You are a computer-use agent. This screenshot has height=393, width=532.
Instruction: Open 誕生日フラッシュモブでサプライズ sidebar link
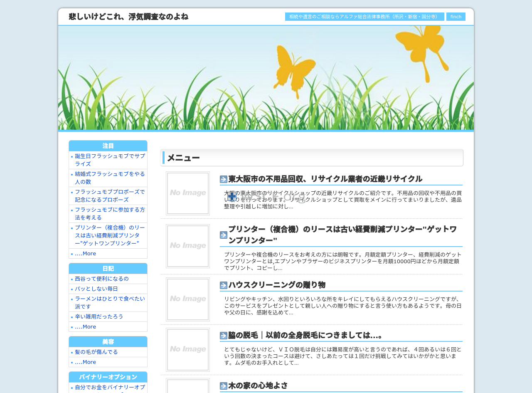(x=110, y=160)
